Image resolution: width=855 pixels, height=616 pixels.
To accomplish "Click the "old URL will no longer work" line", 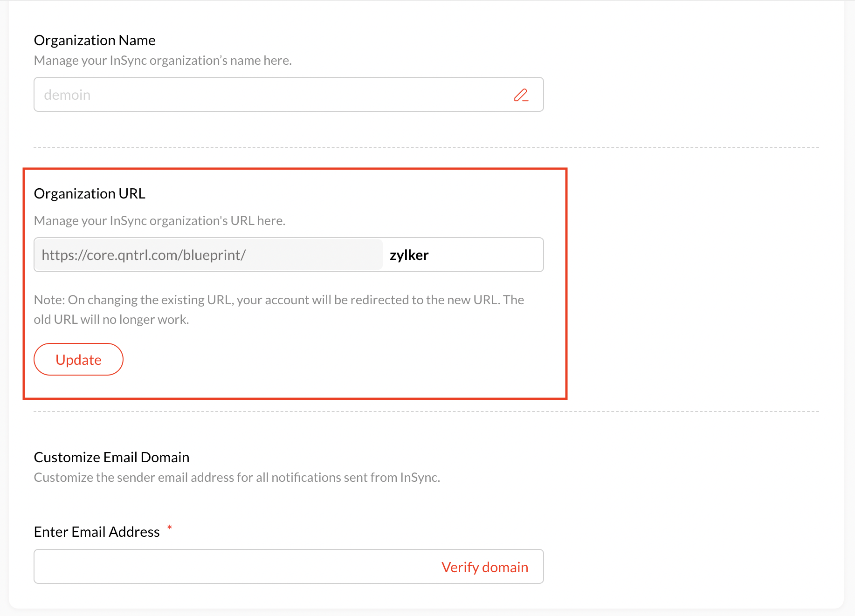I will [x=111, y=320].
